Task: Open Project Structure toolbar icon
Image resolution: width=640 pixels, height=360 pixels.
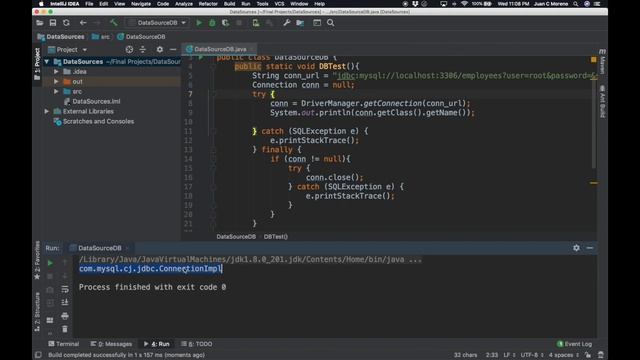Action: click(x=300, y=23)
